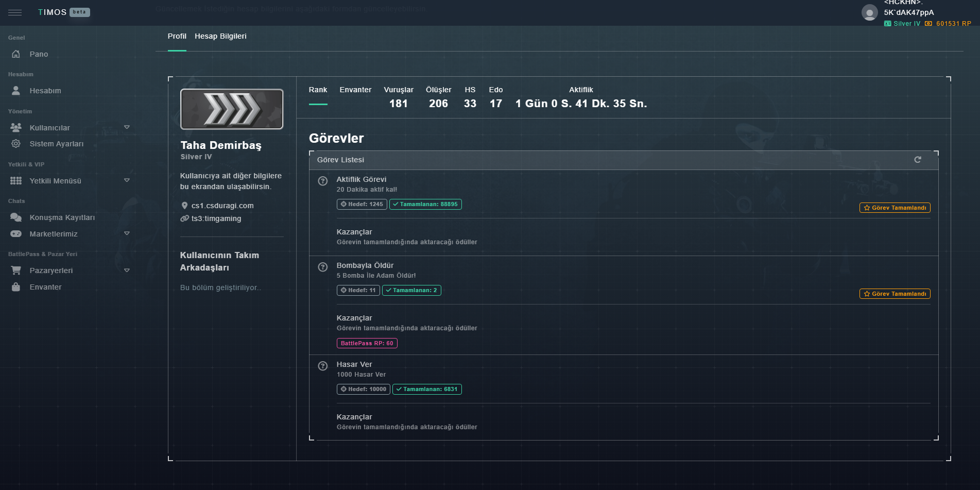The height and width of the screenshot is (490, 980).
Task: Click chain link icon beside ts3:timgaming
Action: coord(185,218)
